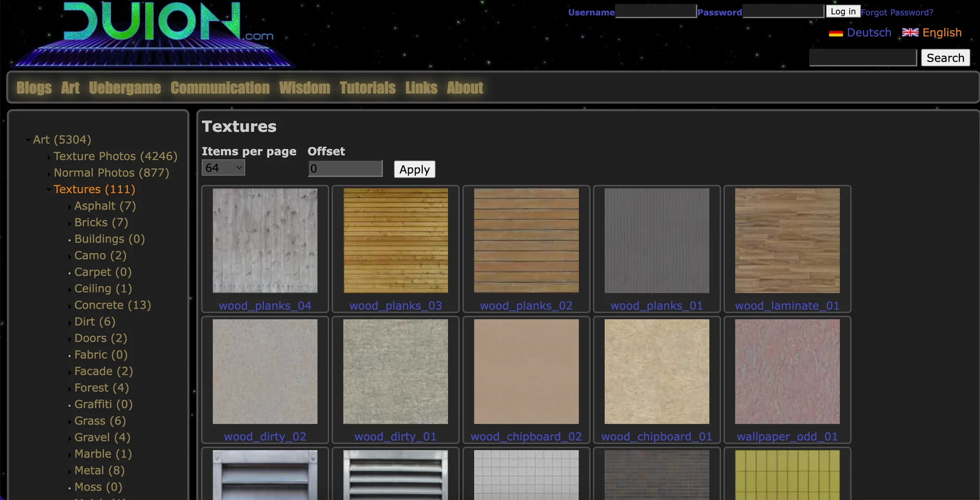Switch language using the German flag icon
The width and height of the screenshot is (980, 500).
click(835, 33)
